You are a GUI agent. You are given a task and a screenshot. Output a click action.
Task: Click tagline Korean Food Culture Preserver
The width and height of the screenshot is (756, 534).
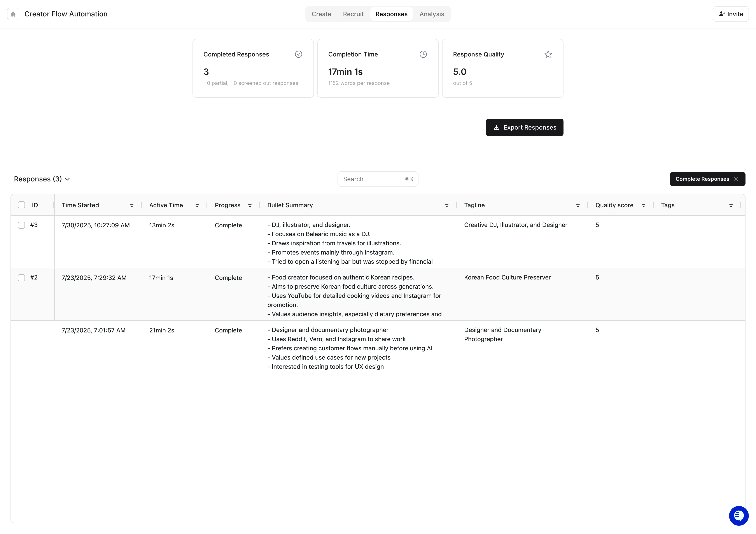[x=507, y=278]
